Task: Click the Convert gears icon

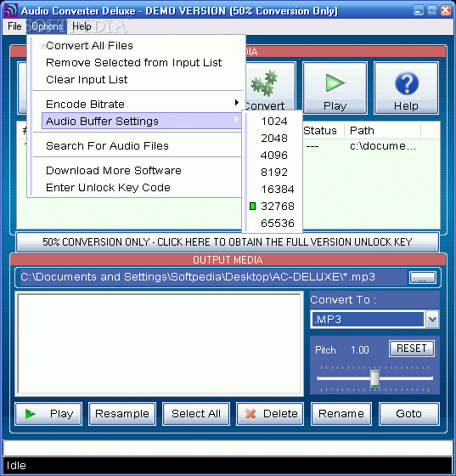Action: tap(264, 83)
